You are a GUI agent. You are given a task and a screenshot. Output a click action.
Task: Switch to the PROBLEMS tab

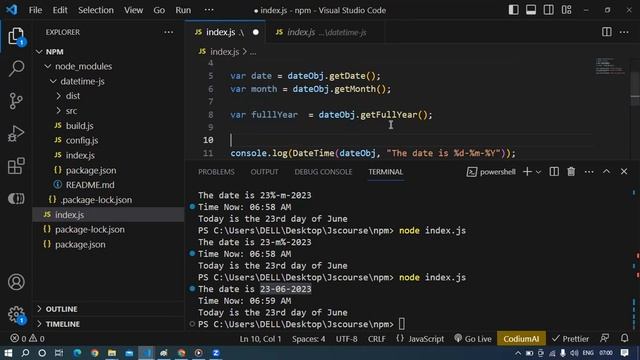(x=216, y=172)
